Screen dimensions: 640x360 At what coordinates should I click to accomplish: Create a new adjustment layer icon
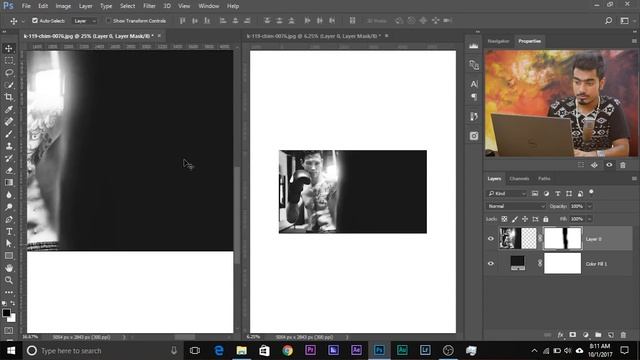coord(586,335)
